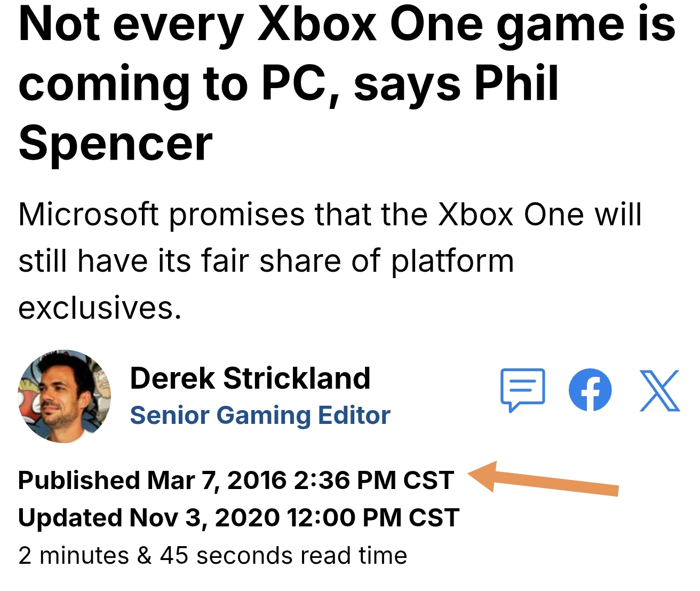Open Derek Strickland's author page
The image size is (700, 591).
[x=250, y=379]
